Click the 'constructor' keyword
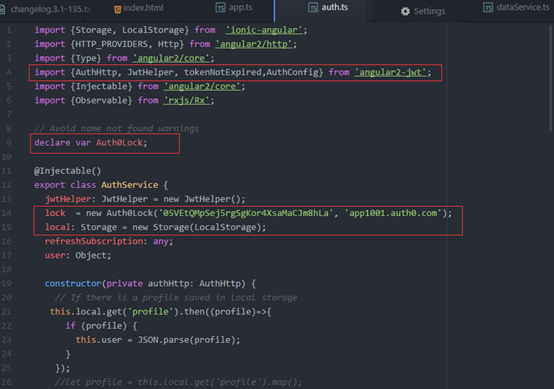Viewport: 554px width, 389px height. 73,284
